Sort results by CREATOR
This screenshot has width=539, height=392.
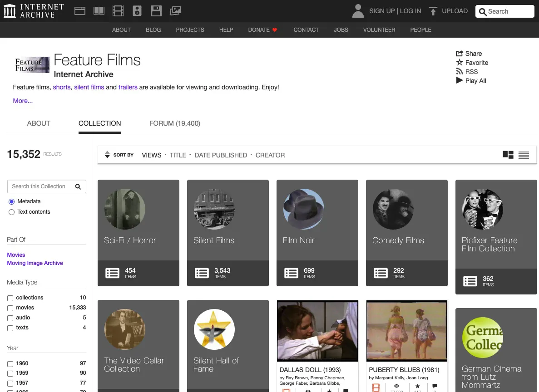[270, 155]
